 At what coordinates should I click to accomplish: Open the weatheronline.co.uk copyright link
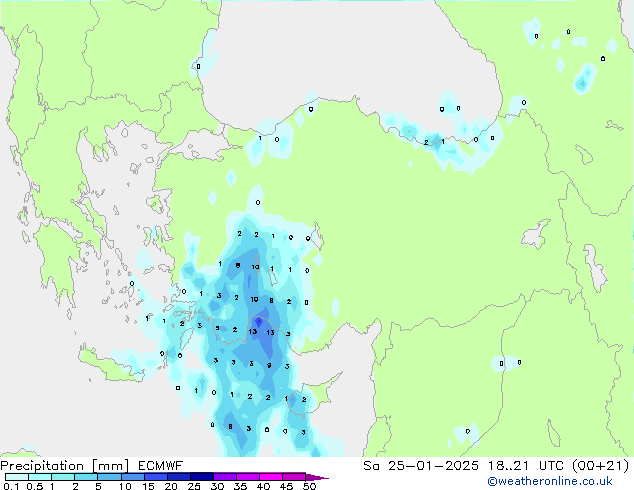(x=550, y=481)
